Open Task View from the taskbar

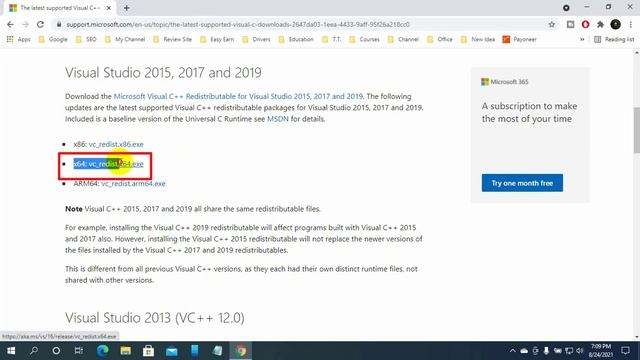pos(79,351)
